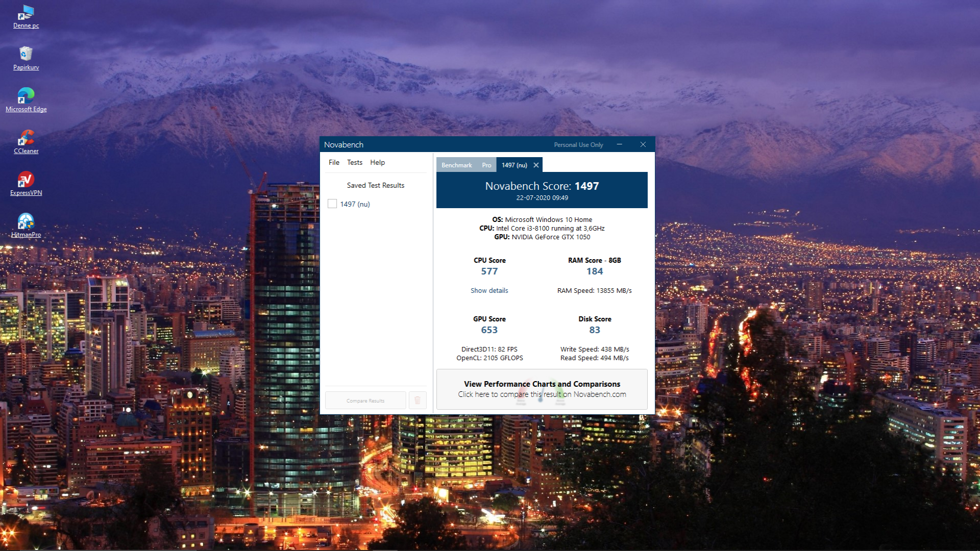980x551 pixels.
Task: Select the 1497 (nu) results tab
Action: [514, 165]
